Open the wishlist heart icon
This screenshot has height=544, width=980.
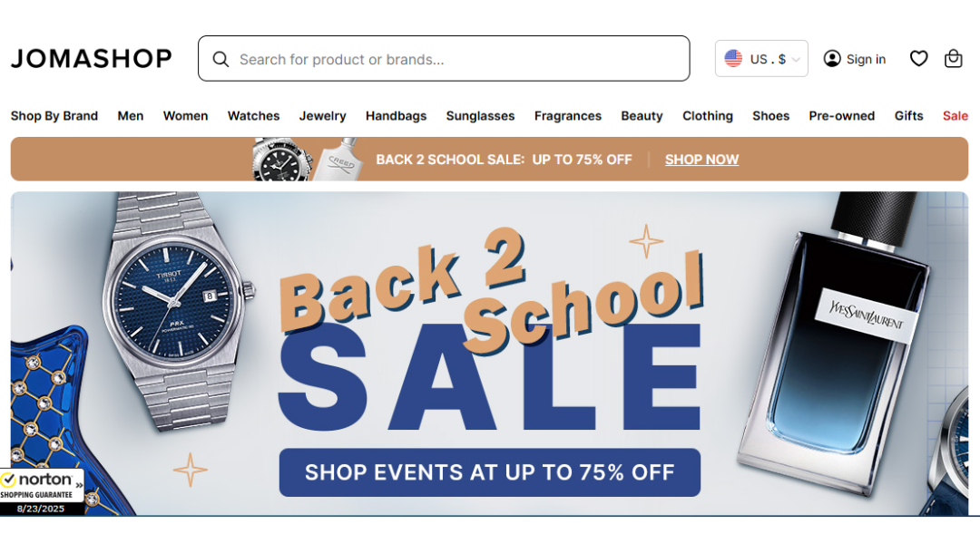918,59
